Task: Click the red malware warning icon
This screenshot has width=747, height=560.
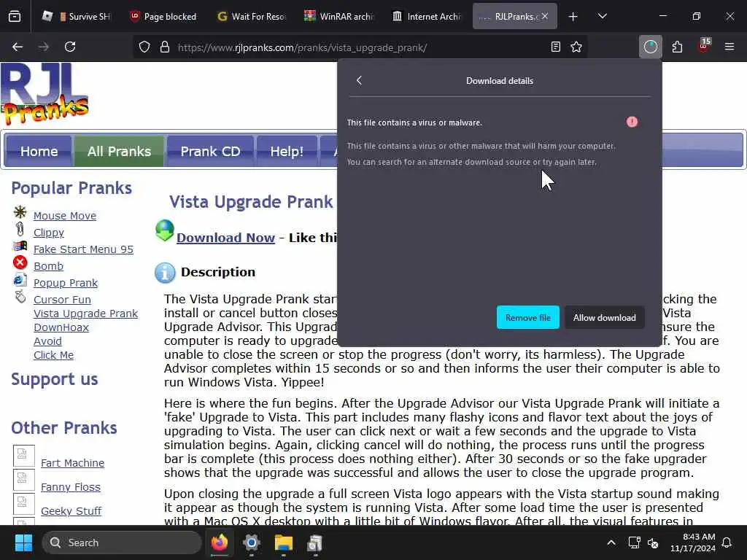Action: point(632,122)
